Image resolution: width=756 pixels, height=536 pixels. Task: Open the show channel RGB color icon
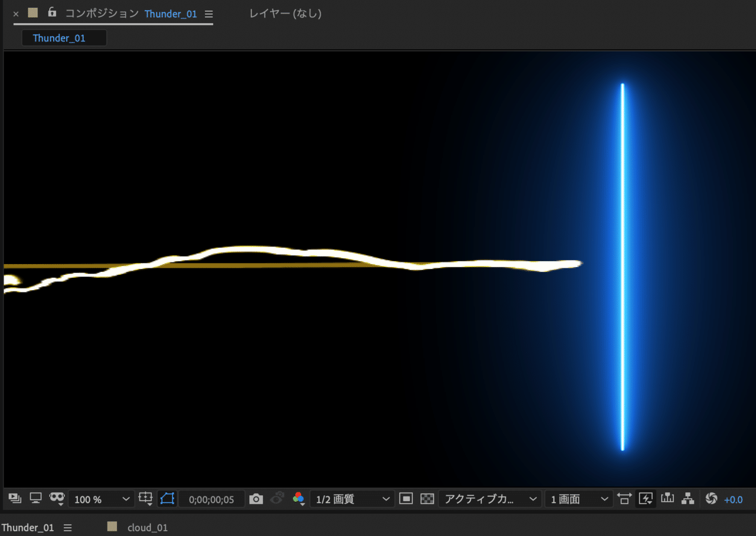tap(298, 499)
